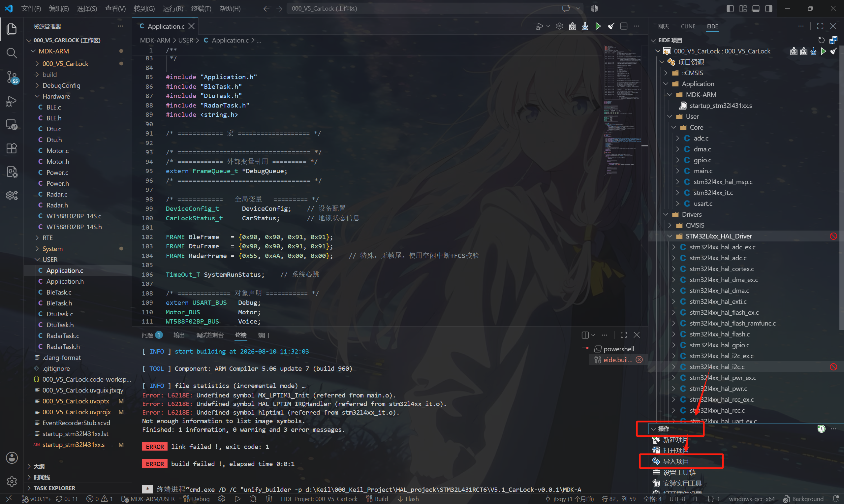The width and height of the screenshot is (844, 504).
Task: Open Motor.c in Hardware folder
Action: point(57,150)
